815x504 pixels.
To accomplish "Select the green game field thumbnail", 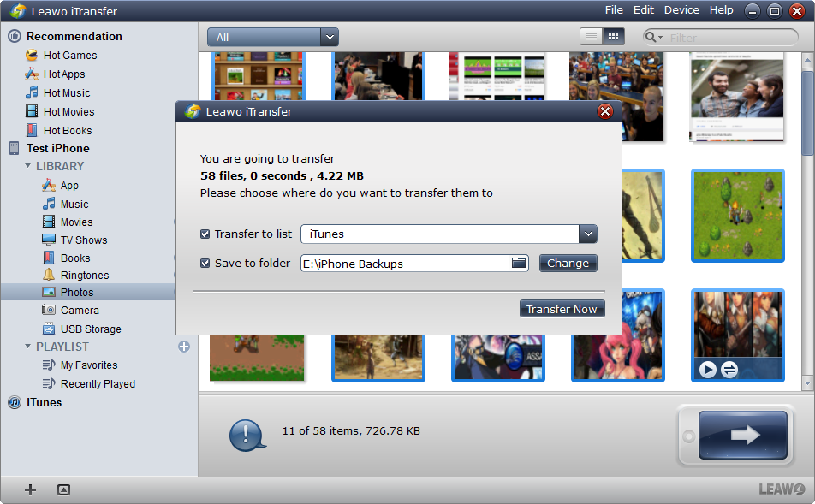I will 738,216.
